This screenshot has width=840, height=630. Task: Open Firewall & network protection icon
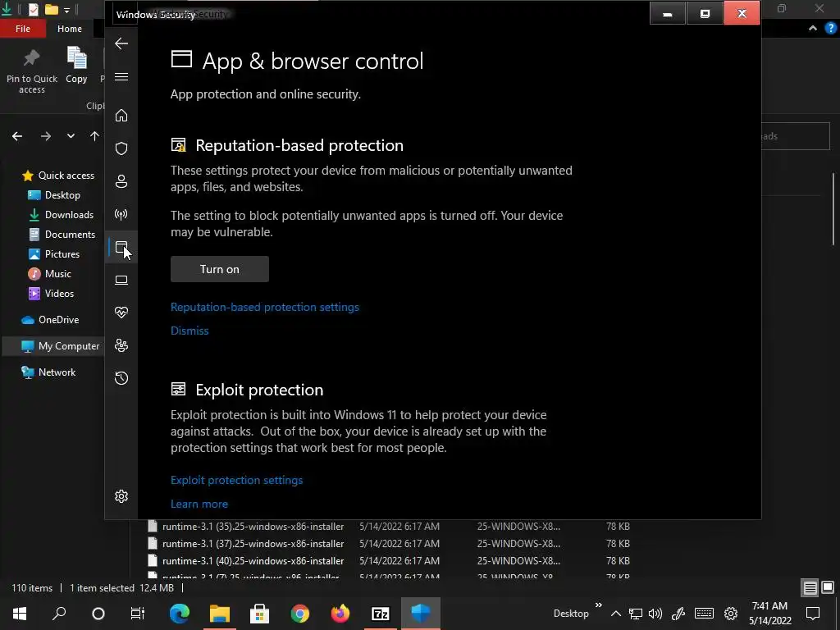(121, 214)
